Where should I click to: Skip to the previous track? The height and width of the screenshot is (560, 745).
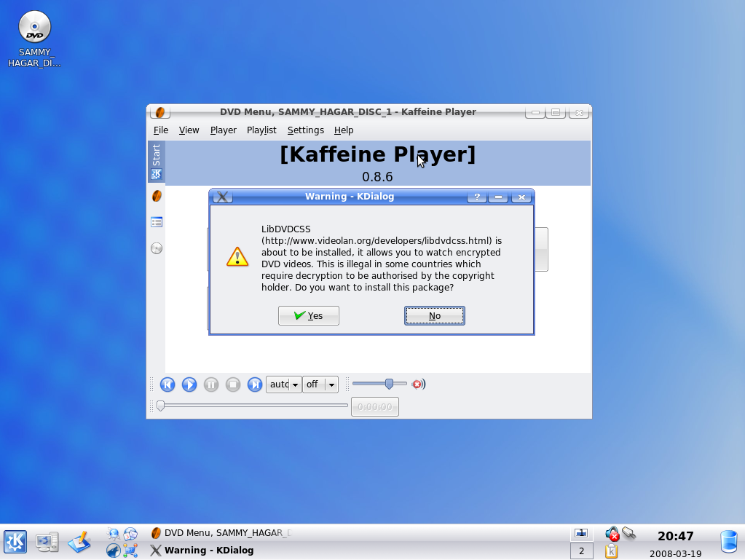(x=167, y=384)
